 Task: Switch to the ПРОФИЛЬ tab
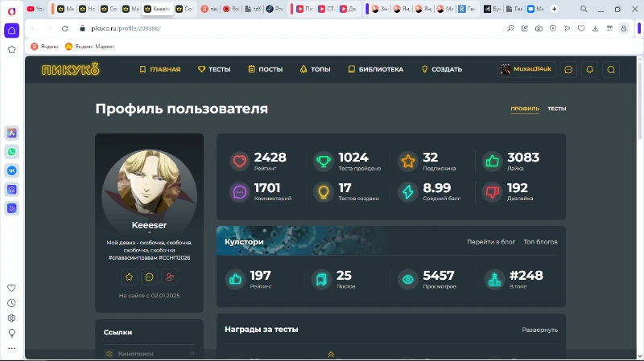pyautogui.click(x=525, y=109)
